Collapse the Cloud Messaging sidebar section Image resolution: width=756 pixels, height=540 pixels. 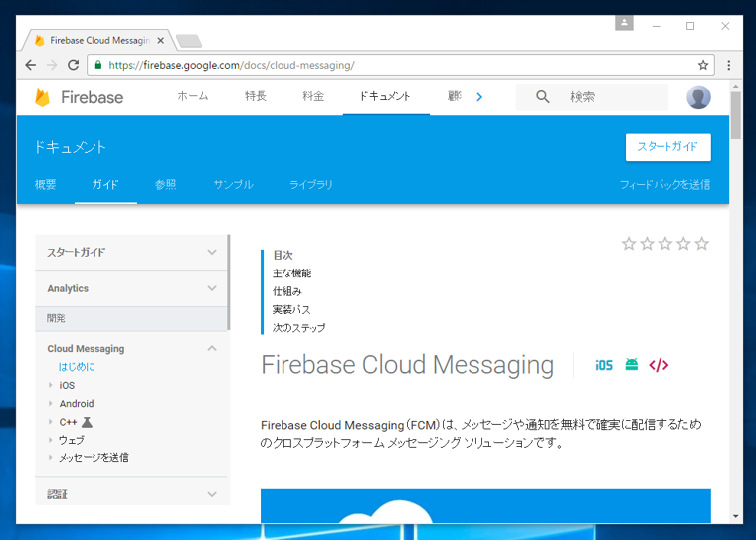(212, 348)
